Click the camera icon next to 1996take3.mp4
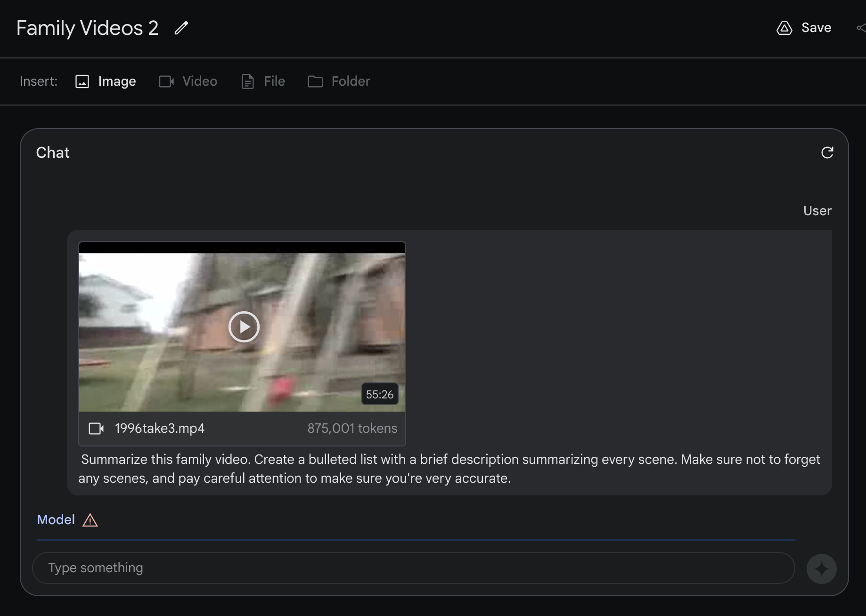The image size is (866, 616). tap(96, 429)
